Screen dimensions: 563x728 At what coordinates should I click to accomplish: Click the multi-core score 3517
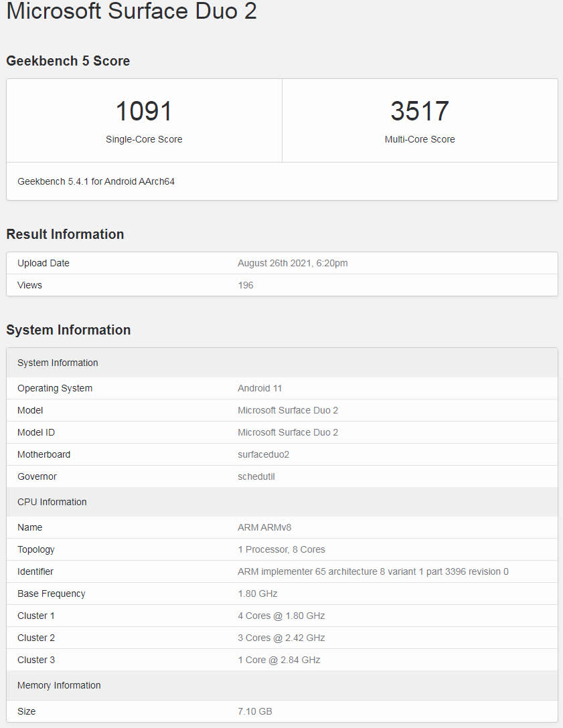[420, 111]
